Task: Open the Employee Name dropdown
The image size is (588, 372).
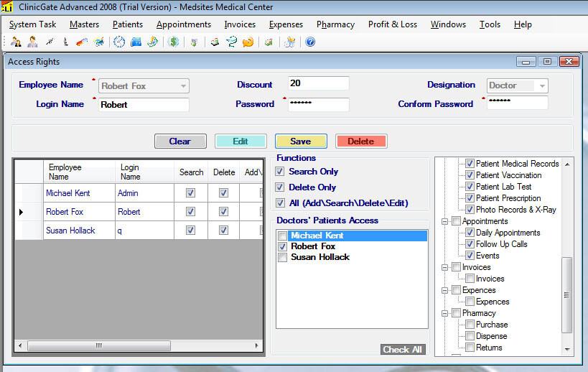Action: coord(183,86)
